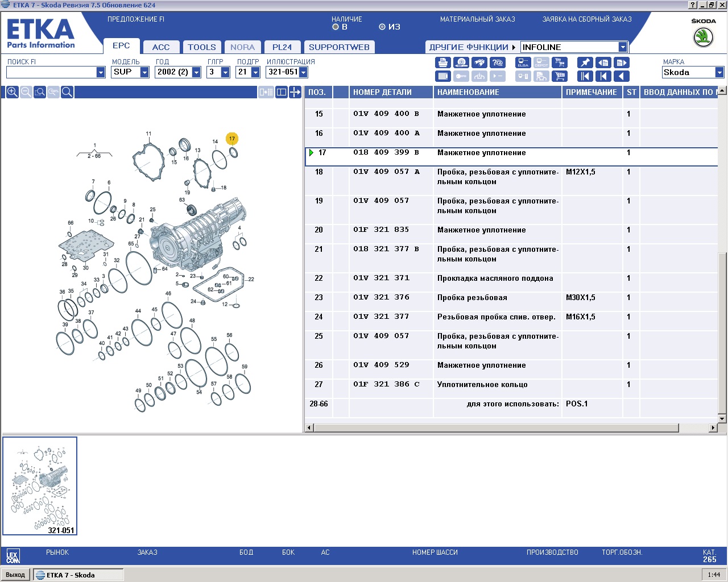This screenshot has height=582, width=728.
Task: Click ETKA 7 - Skoda taskbar button
Action: coord(78,575)
